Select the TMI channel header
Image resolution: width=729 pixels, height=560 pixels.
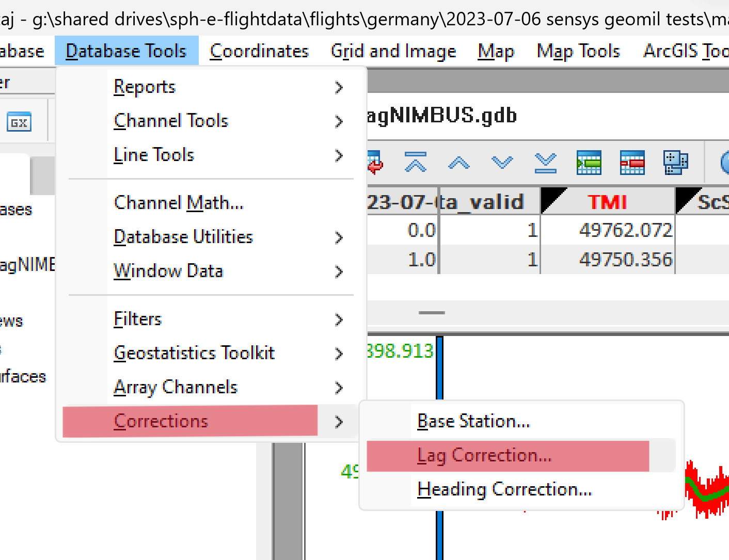(607, 202)
